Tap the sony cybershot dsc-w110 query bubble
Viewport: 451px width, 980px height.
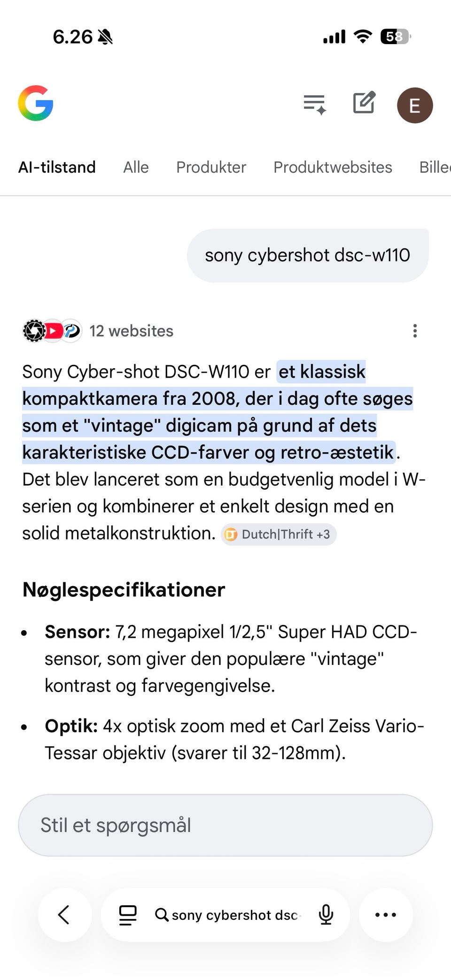pyautogui.click(x=308, y=255)
